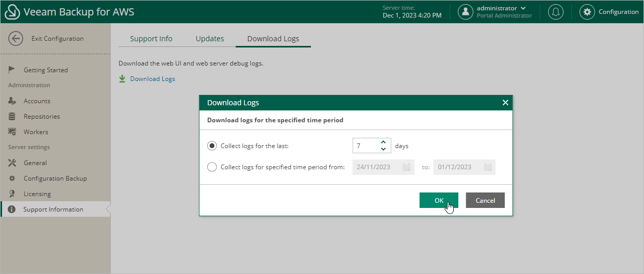This screenshot has width=644, height=274.
Task: Open Getting Started in sidebar
Action: pyautogui.click(x=46, y=70)
